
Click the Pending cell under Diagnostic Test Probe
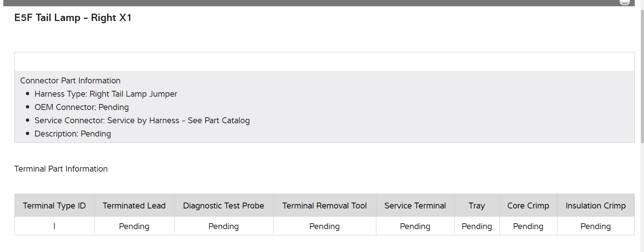point(224,226)
